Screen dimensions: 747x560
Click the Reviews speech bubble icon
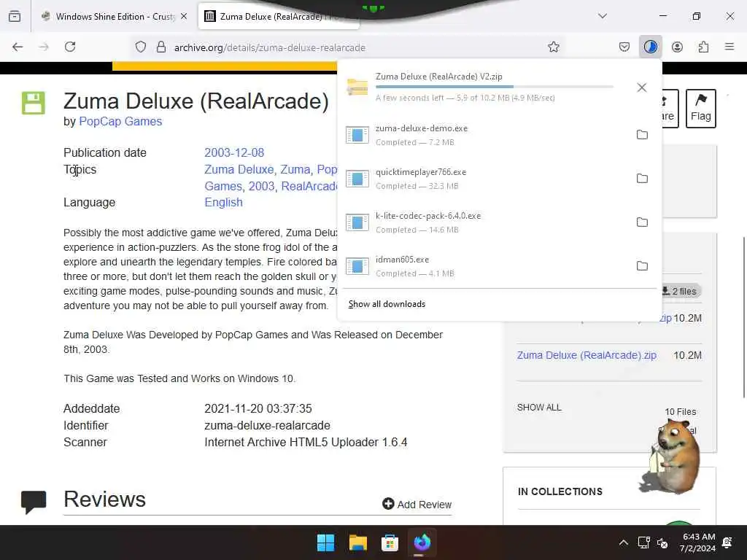tap(34, 502)
